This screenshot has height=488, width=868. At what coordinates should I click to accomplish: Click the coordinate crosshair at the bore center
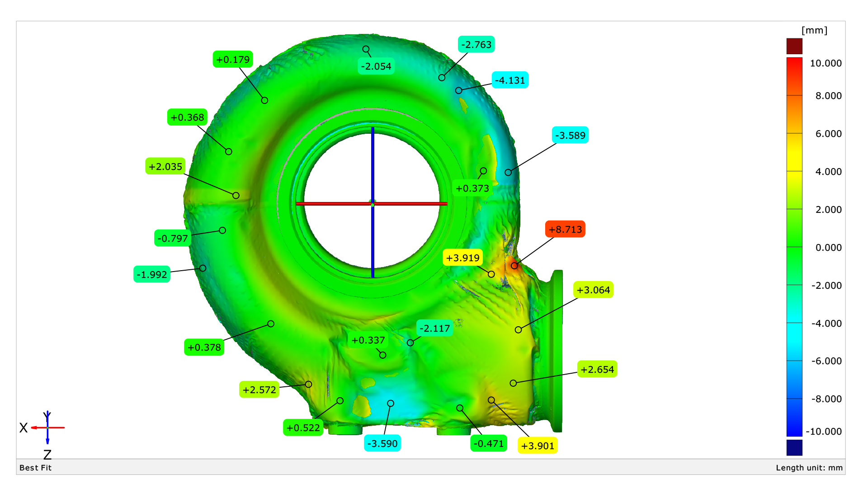[372, 203]
